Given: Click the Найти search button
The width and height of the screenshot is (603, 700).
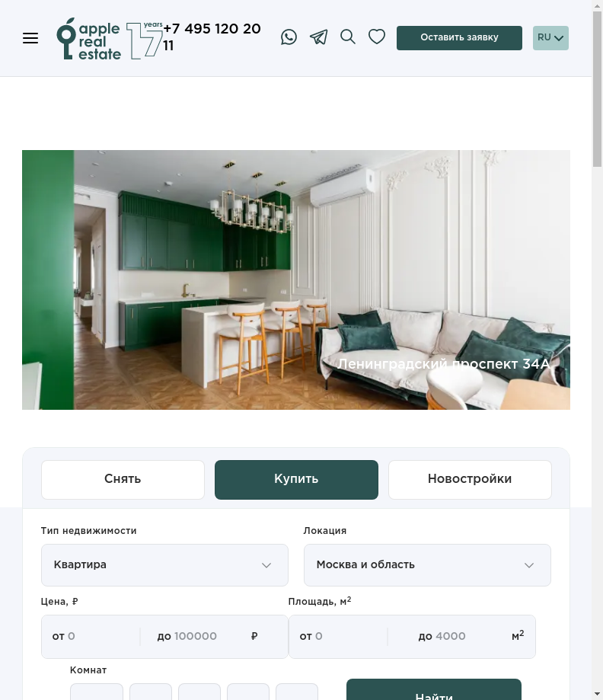Looking at the screenshot, I should 434,690.
